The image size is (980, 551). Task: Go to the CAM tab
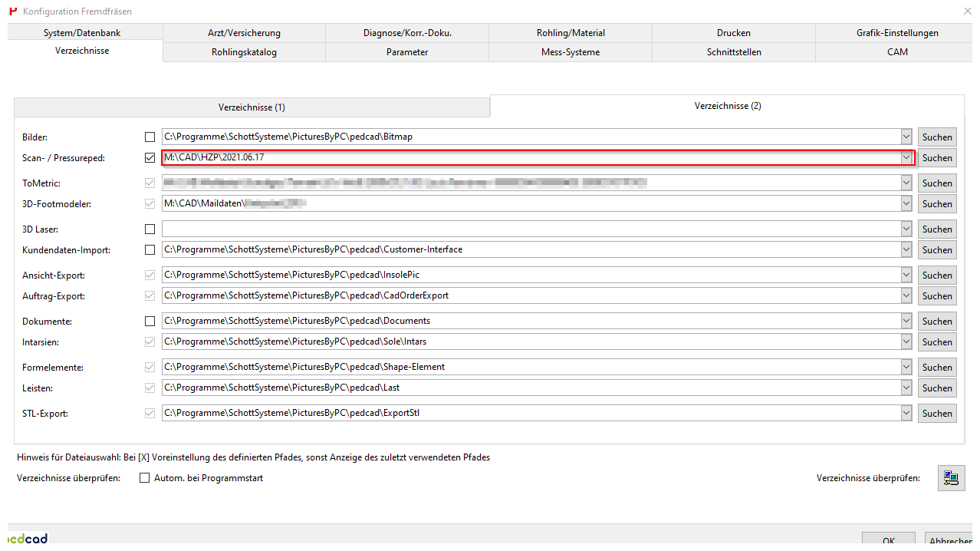(897, 52)
